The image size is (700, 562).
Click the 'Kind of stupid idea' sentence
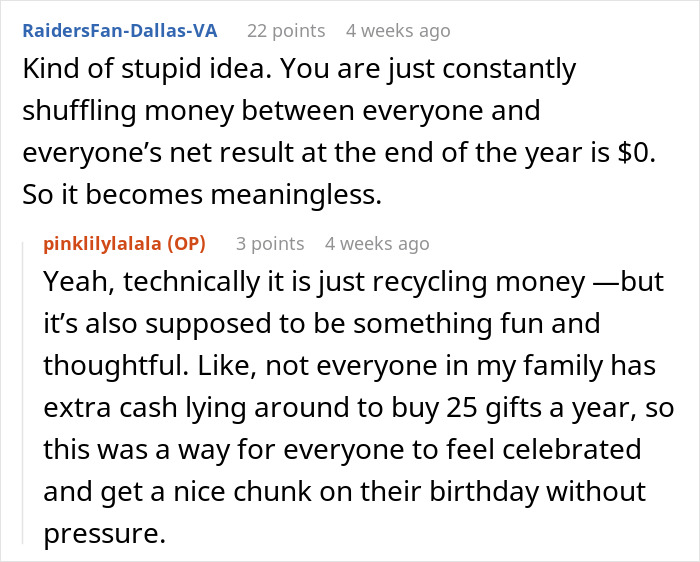[x=127, y=69]
